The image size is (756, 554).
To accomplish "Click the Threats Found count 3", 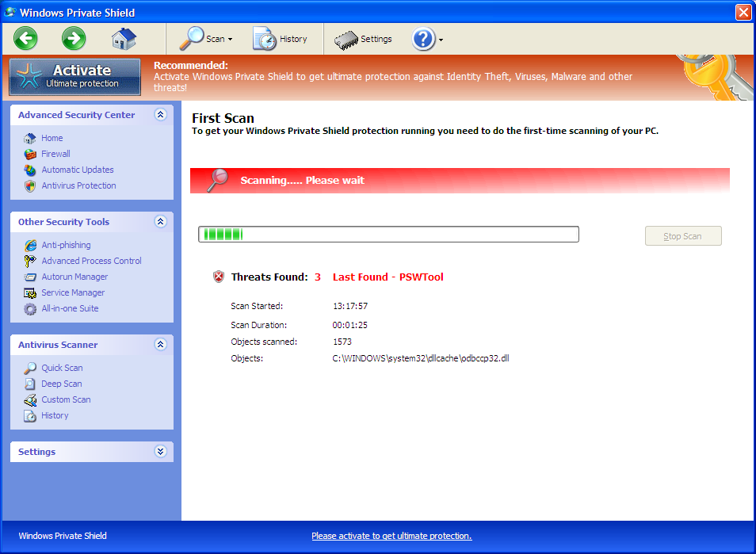I will (x=318, y=277).
